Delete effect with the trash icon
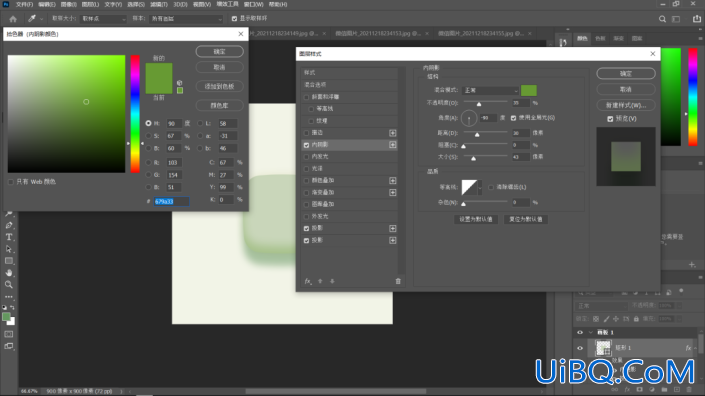 pos(398,281)
